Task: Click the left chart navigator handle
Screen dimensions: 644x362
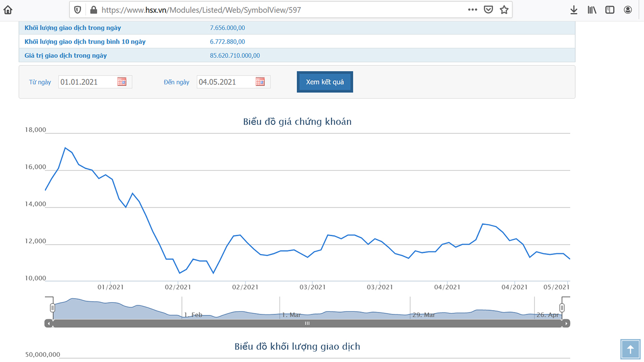Action: (x=52, y=308)
